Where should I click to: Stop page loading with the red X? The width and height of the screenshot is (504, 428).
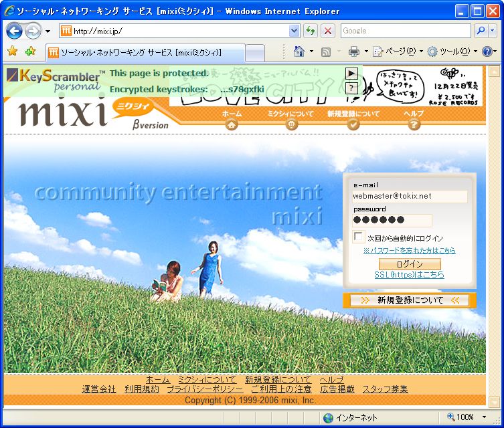pyautogui.click(x=328, y=31)
